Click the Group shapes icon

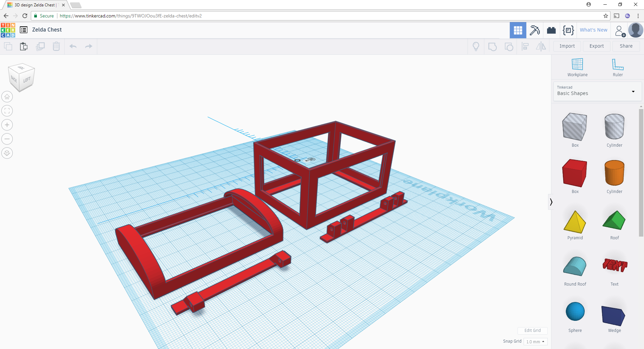pyautogui.click(x=492, y=47)
